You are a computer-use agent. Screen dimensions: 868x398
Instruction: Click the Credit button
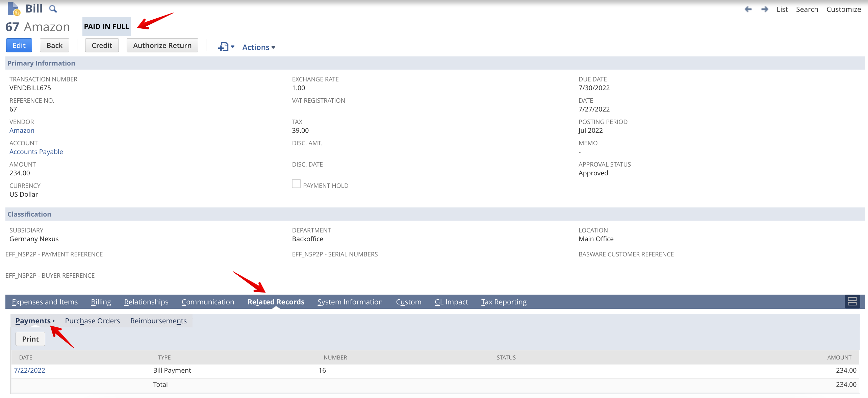tap(102, 45)
